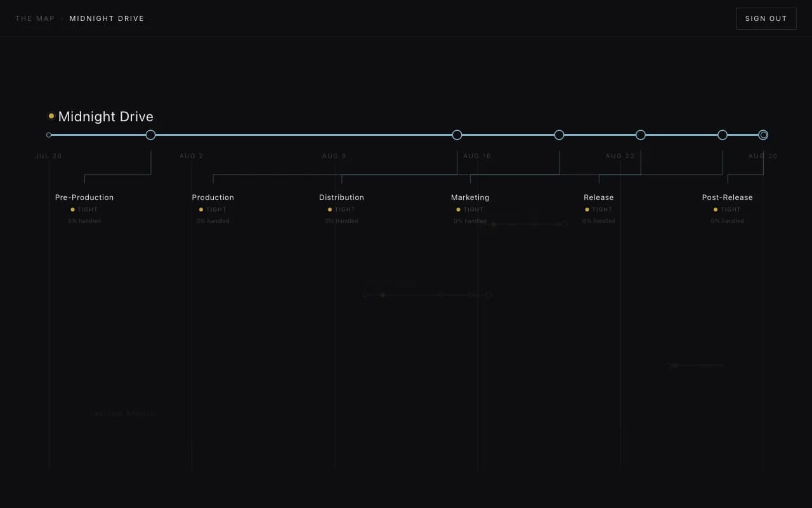Go back to The Map breadcrumb

click(35, 18)
